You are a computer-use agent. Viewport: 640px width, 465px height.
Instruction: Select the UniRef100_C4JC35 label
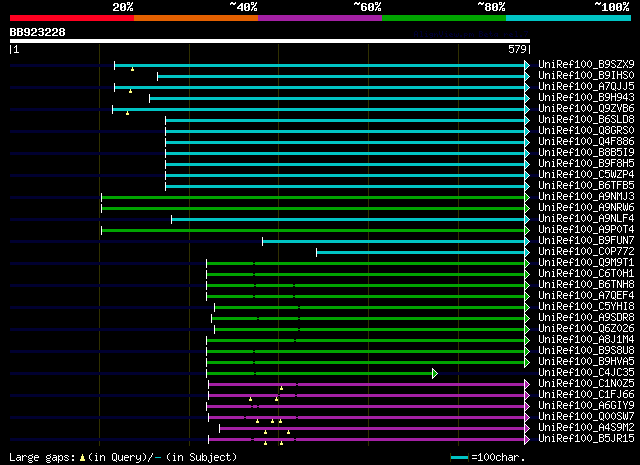click(x=586, y=373)
